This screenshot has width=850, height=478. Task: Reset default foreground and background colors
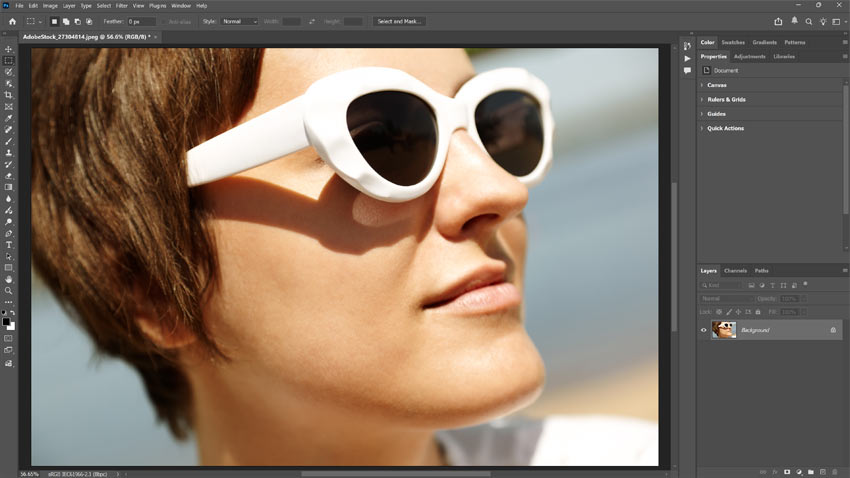pos(4,313)
